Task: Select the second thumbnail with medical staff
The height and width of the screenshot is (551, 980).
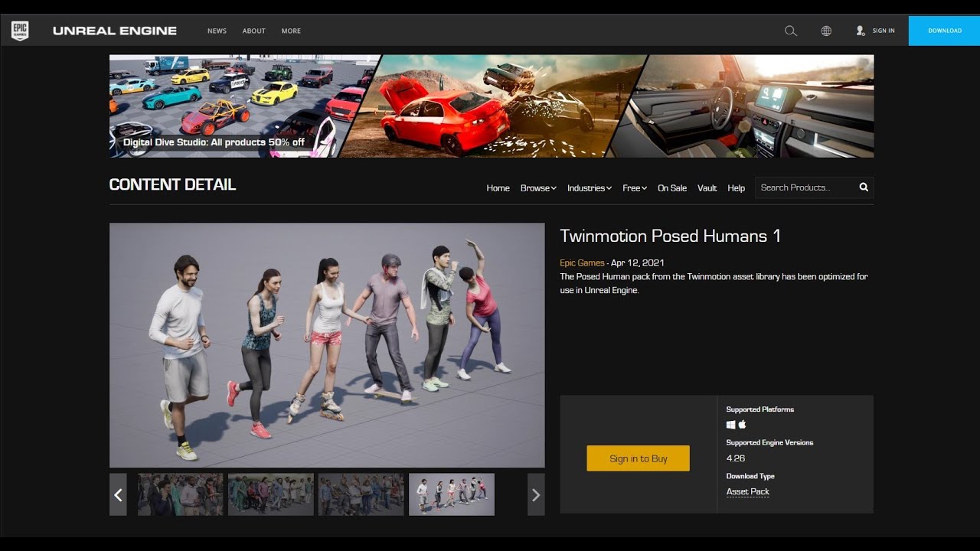Action: (271, 494)
